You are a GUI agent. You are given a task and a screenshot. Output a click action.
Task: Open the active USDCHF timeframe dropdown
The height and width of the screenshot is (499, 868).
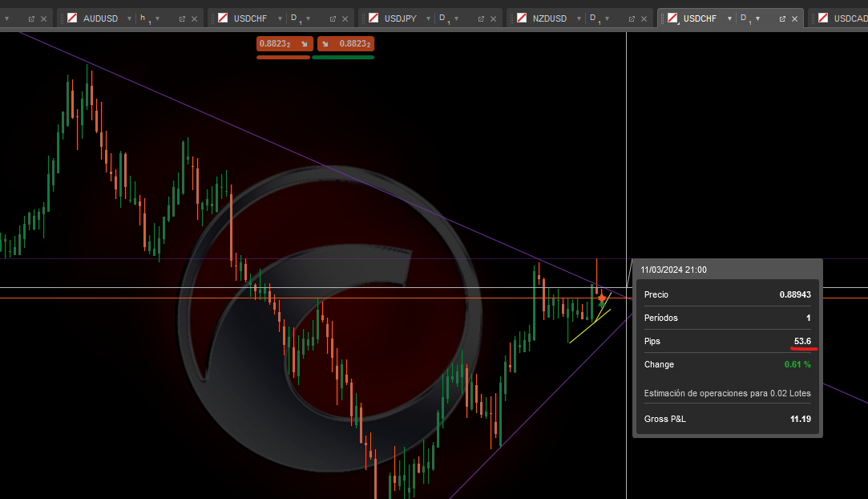[758, 18]
